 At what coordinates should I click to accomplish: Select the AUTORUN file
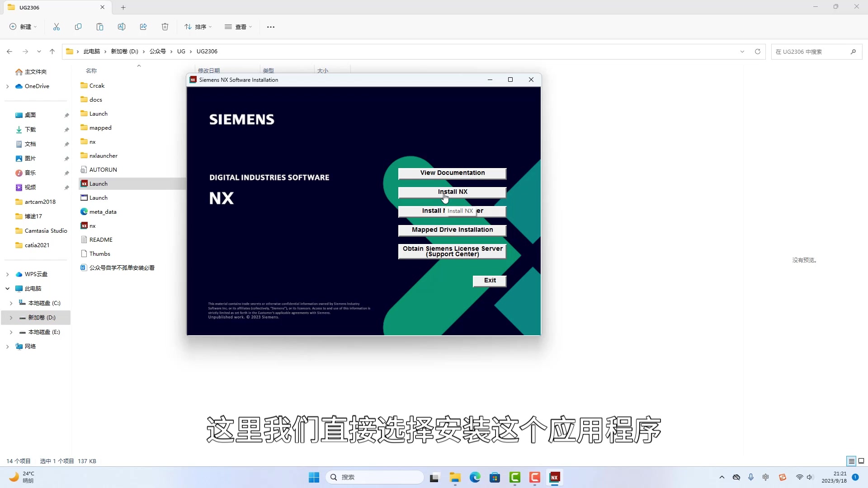tap(103, 170)
